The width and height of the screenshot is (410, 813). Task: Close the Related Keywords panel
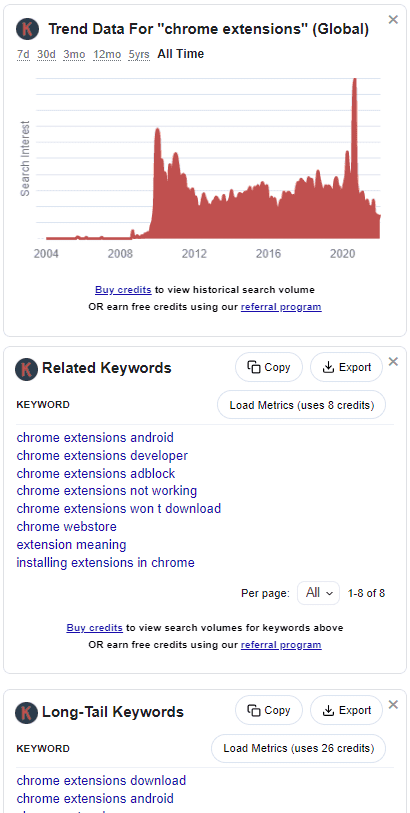[x=393, y=361]
